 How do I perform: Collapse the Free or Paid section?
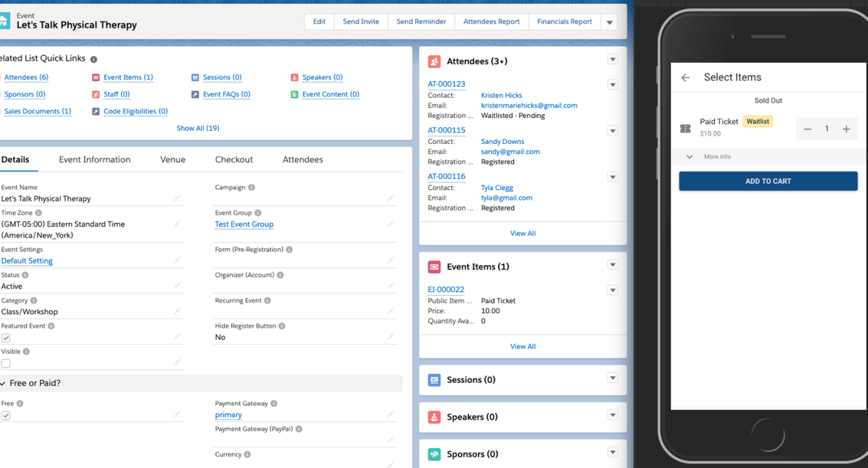(3, 383)
